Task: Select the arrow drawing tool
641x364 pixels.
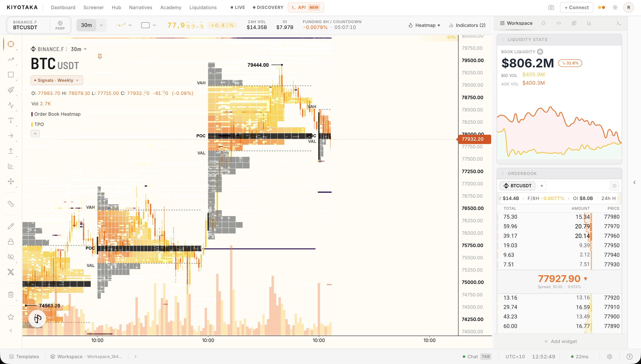Action: (x=11, y=136)
